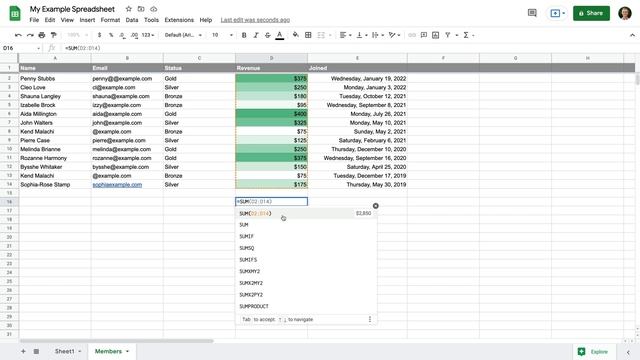Accept the SUM(D2:D14) suggestion
The width and height of the screenshot is (640, 360).
pyautogui.click(x=306, y=213)
